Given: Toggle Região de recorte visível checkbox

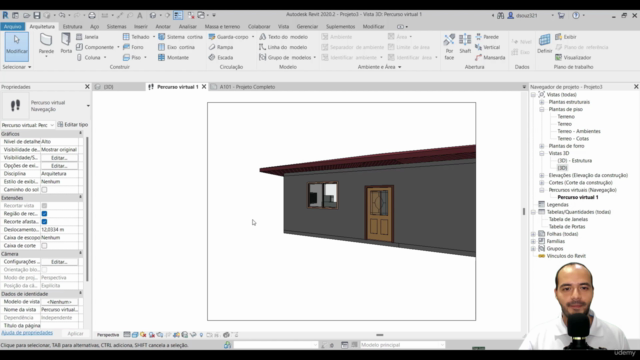Looking at the screenshot, I should (44, 213).
